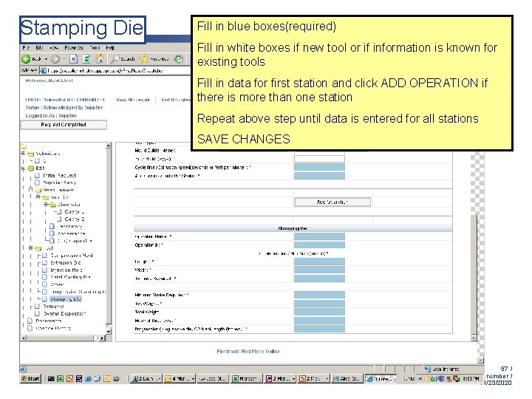Click the green Back arrow icon

pos(26,59)
